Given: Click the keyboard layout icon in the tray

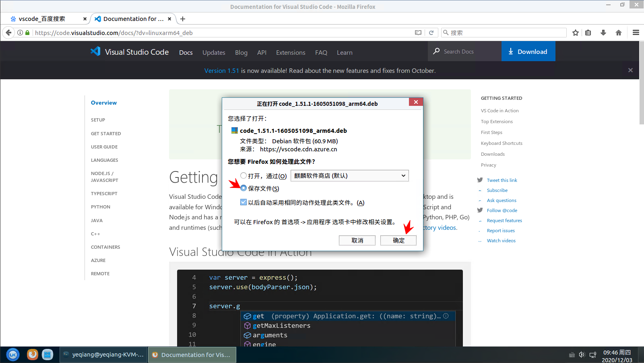Looking at the screenshot, I should pos(572,355).
